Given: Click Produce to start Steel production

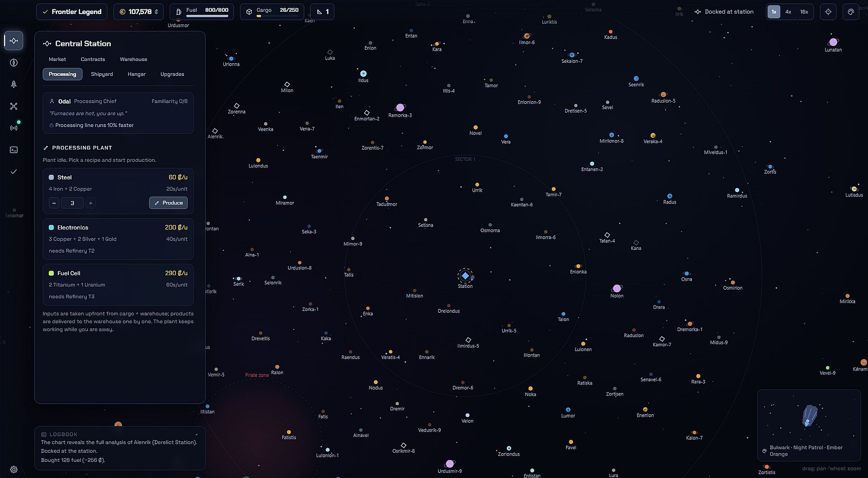Looking at the screenshot, I should pyautogui.click(x=168, y=203).
